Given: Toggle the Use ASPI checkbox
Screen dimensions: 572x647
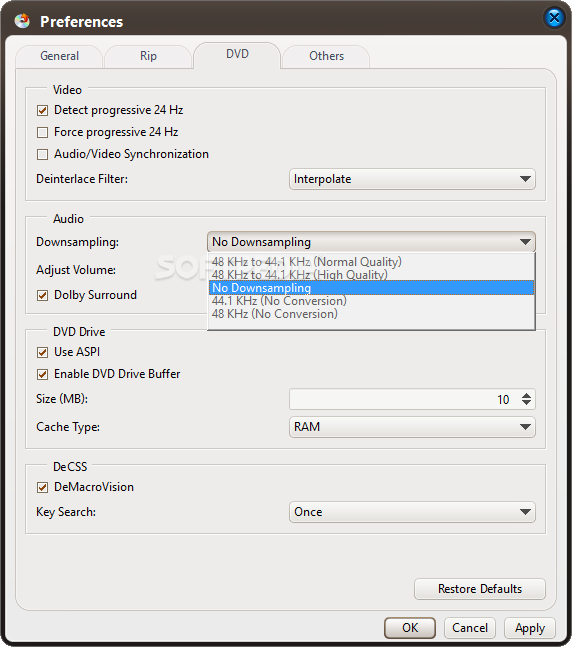Looking at the screenshot, I should coord(42,352).
